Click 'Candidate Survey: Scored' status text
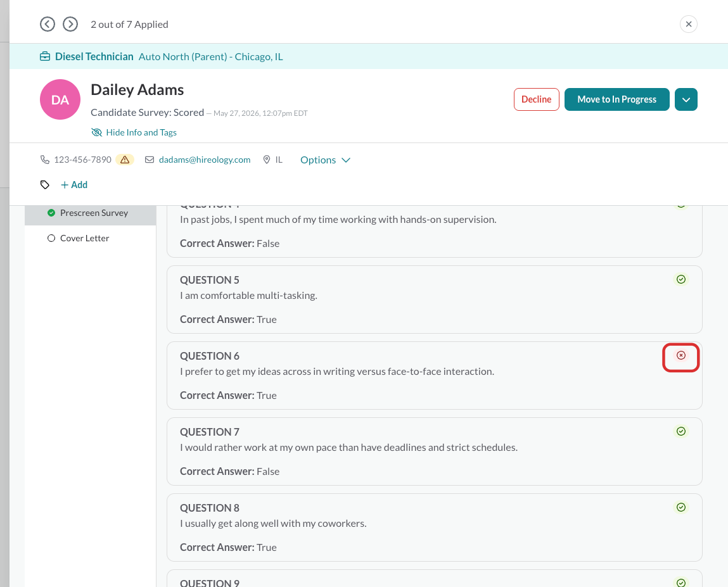 pyautogui.click(x=147, y=112)
